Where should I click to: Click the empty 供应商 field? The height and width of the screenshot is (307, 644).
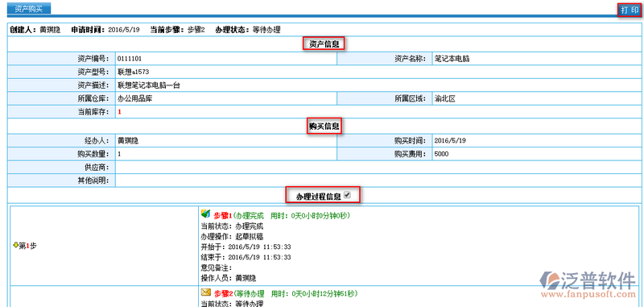378,168
